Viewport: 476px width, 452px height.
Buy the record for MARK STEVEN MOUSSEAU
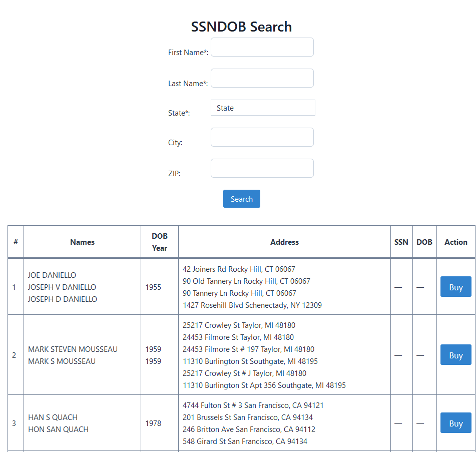455,355
